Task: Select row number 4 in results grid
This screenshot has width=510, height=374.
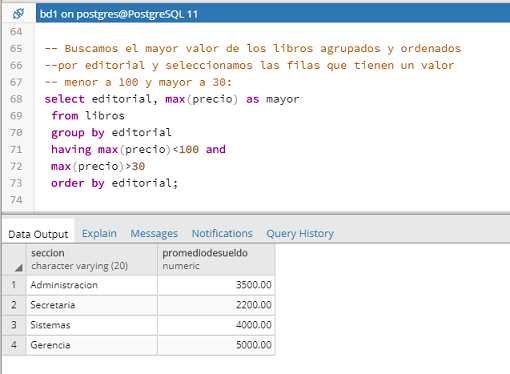Action: 14,345
